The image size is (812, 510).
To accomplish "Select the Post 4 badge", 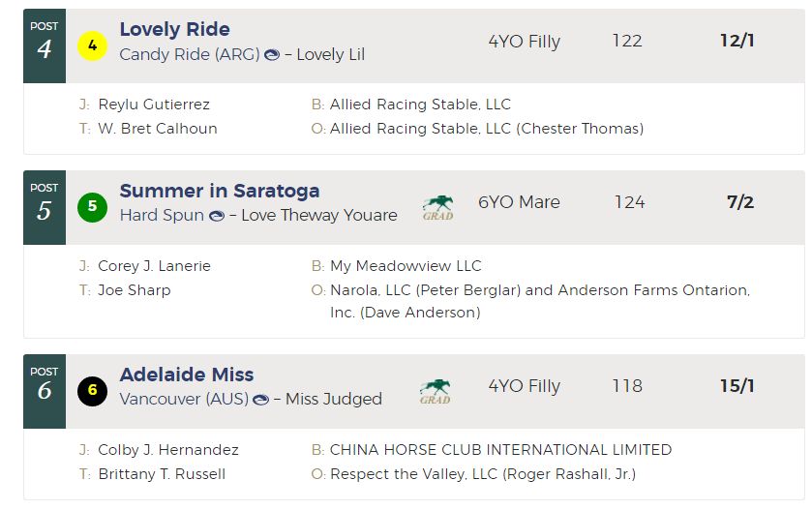I will click(45, 45).
